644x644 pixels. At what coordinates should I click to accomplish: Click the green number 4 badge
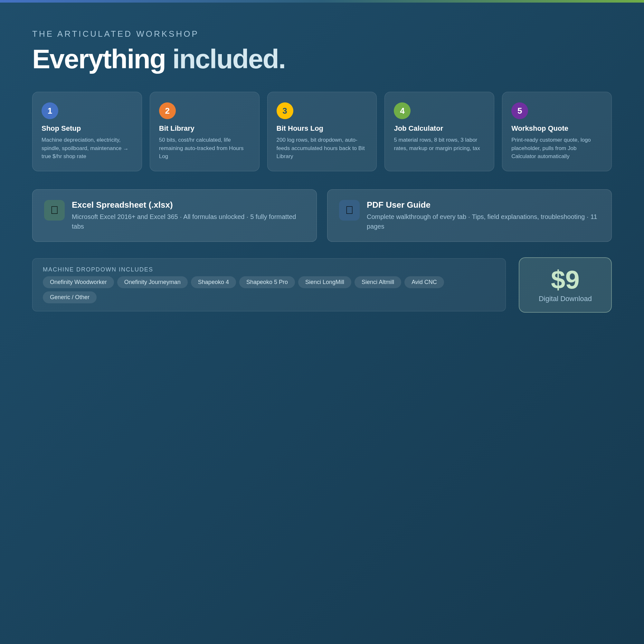pos(402,111)
